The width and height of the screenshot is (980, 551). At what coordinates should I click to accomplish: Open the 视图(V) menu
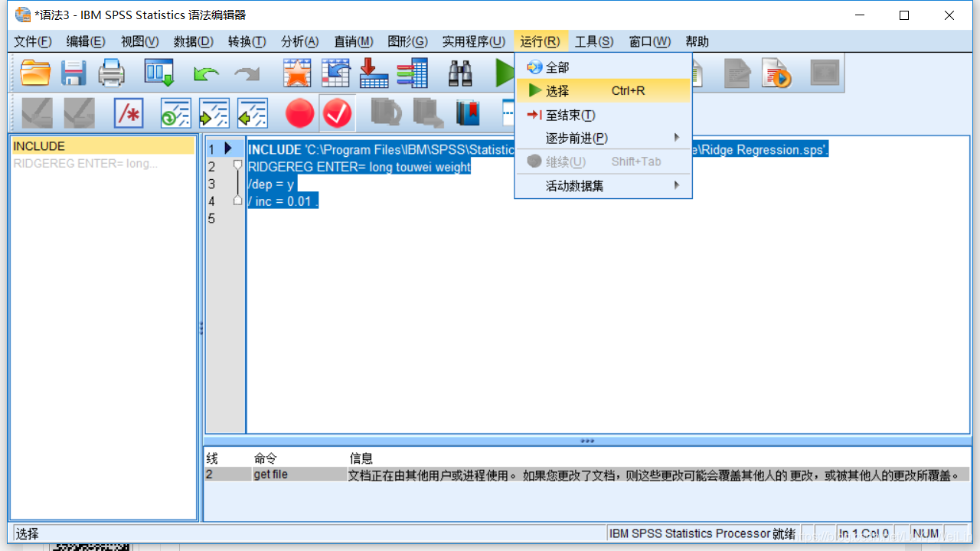139,41
